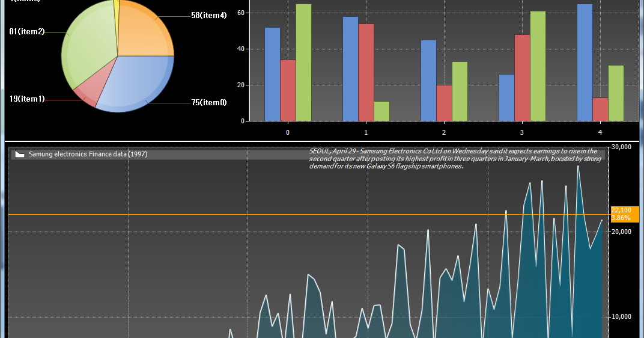Click the 58(item4) pie label

[x=208, y=16]
